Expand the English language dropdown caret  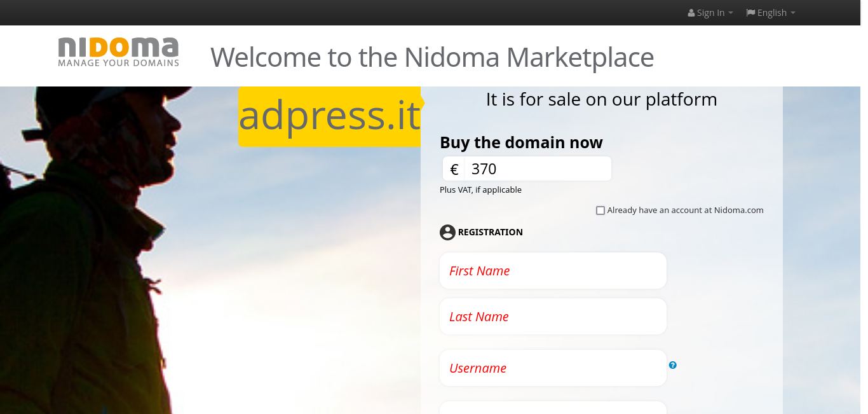[793, 13]
